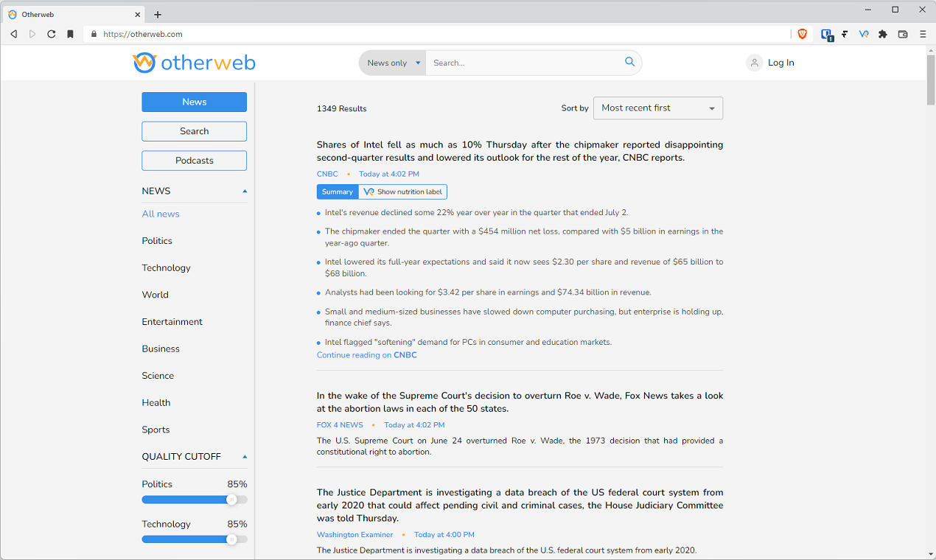This screenshot has height=560, width=936.
Task: Click the black F extension icon
Action: tap(845, 34)
